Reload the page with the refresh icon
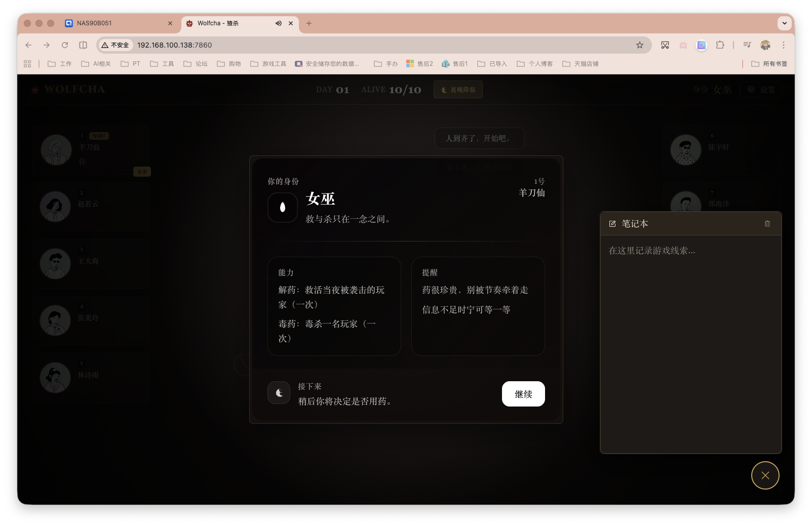812x526 pixels. [x=65, y=45]
